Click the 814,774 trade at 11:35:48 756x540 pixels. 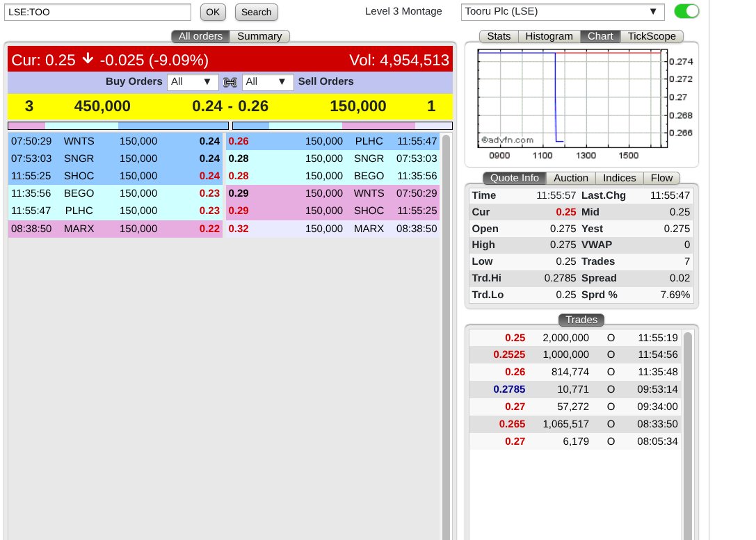tap(574, 372)
